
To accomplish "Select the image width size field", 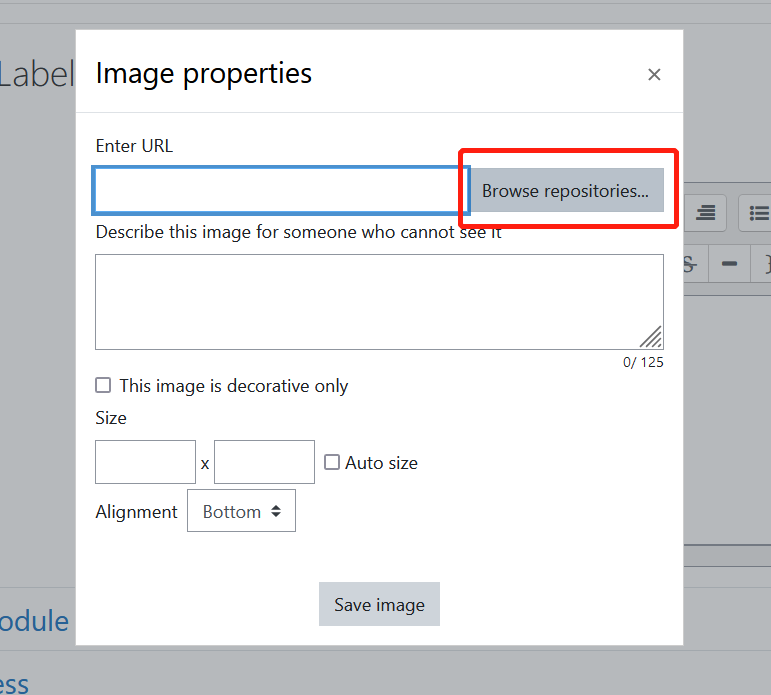I will pos(146,462).
